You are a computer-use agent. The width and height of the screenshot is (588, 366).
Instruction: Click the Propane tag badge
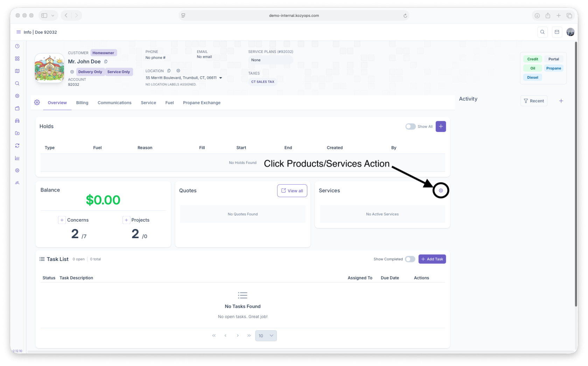tap(553, 68)
